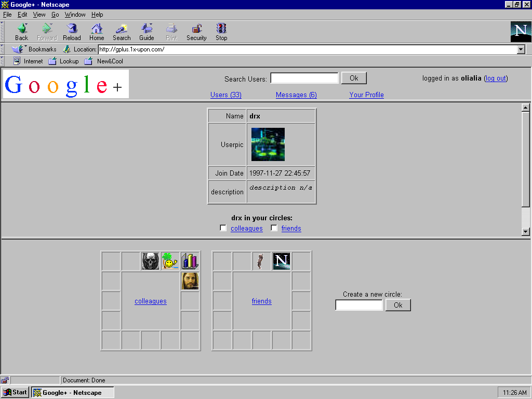Open the Netscape Search toolbar button
The width and height of the screenshot is (532, 399).
(122, 32)
